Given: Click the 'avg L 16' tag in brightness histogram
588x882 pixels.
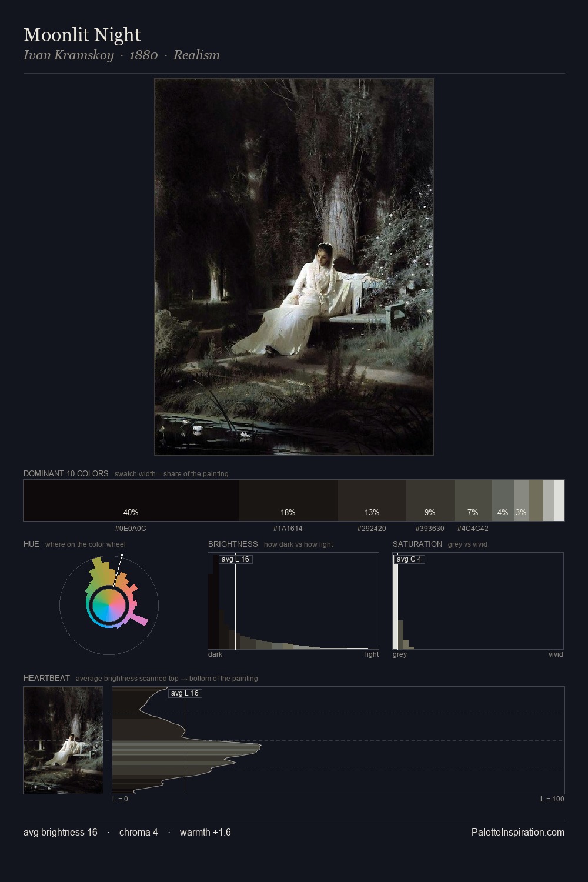Looking at the screenshot, I should click(235, 559).
